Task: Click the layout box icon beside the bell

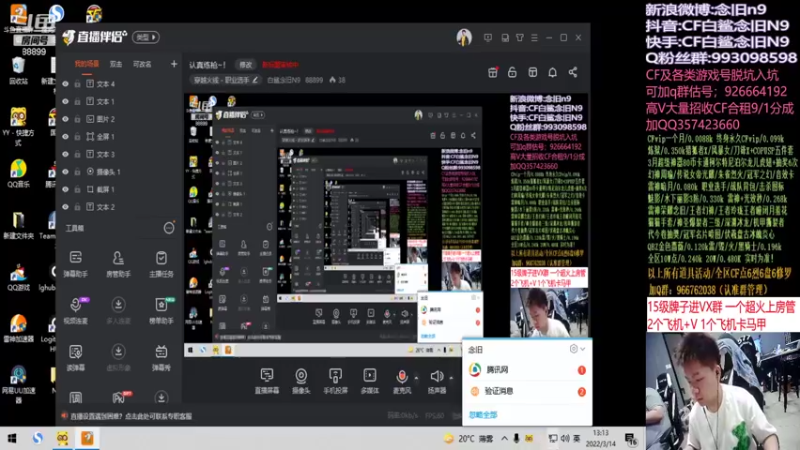Action: click(533, 72)
